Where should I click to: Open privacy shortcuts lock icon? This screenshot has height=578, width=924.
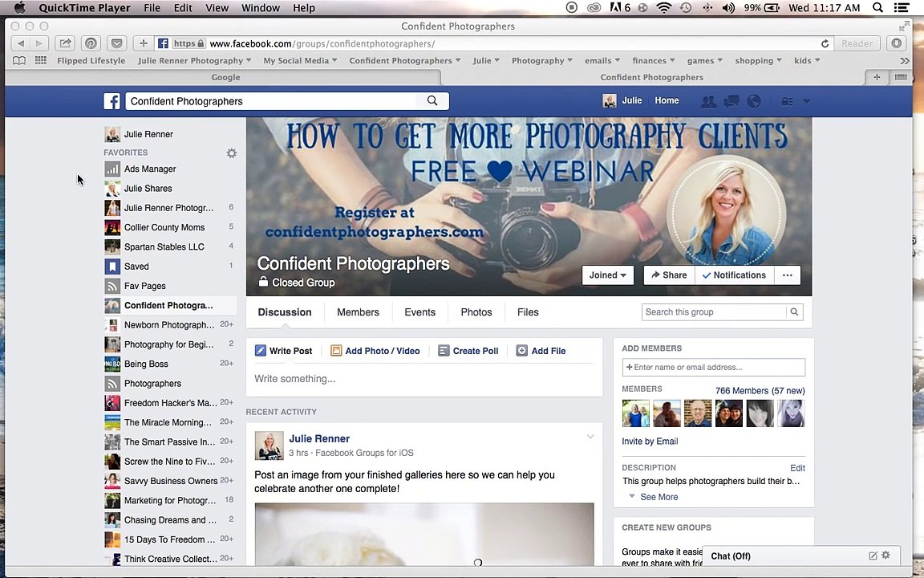point(787,101)
